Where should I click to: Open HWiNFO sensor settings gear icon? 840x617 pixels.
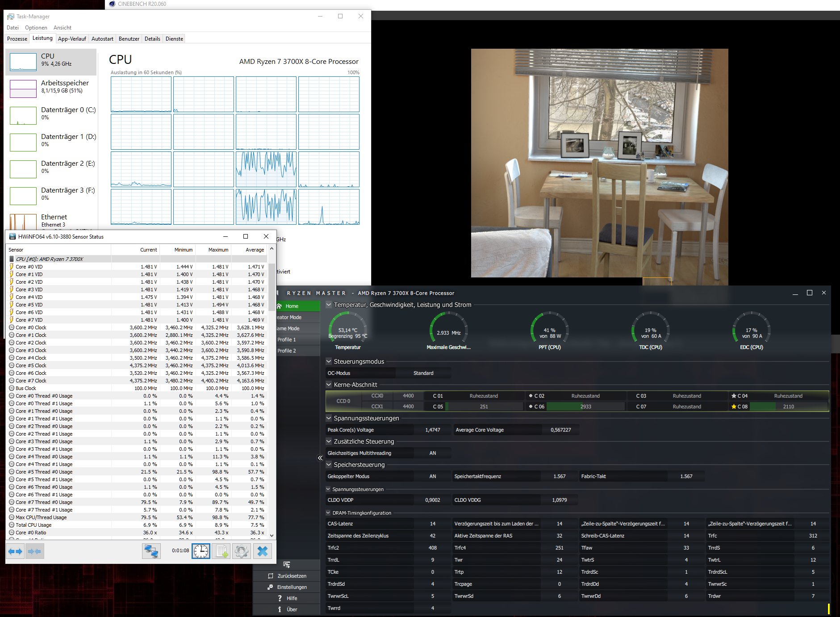pos(242,551)
